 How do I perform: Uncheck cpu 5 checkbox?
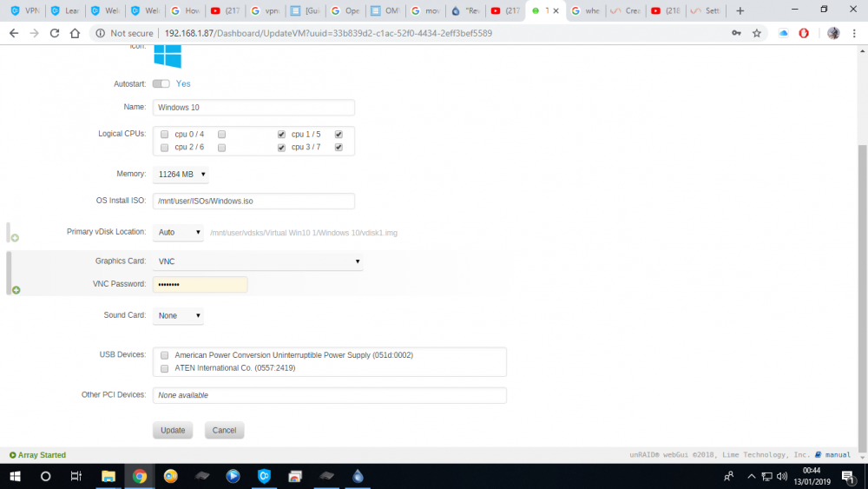pyautogui.click(x=339, y=135)
